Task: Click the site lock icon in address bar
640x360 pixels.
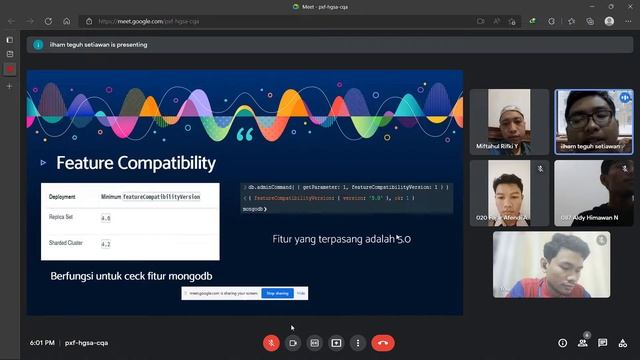Action: pyautogui.click(x=89, y=21)
